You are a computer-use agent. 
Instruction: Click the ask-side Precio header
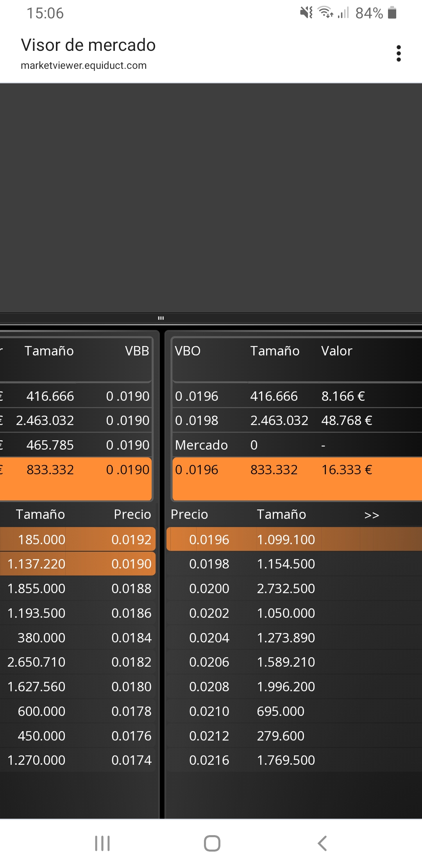(190, 514)
